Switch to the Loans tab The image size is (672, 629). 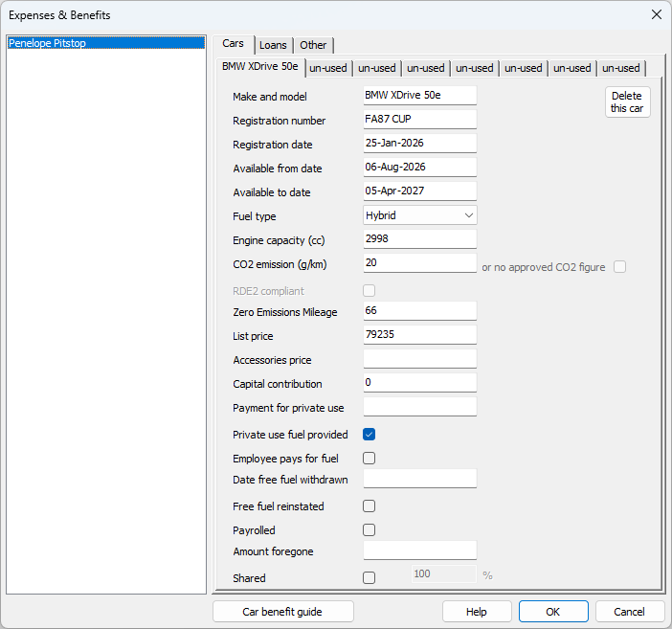[x=273, y=45]
